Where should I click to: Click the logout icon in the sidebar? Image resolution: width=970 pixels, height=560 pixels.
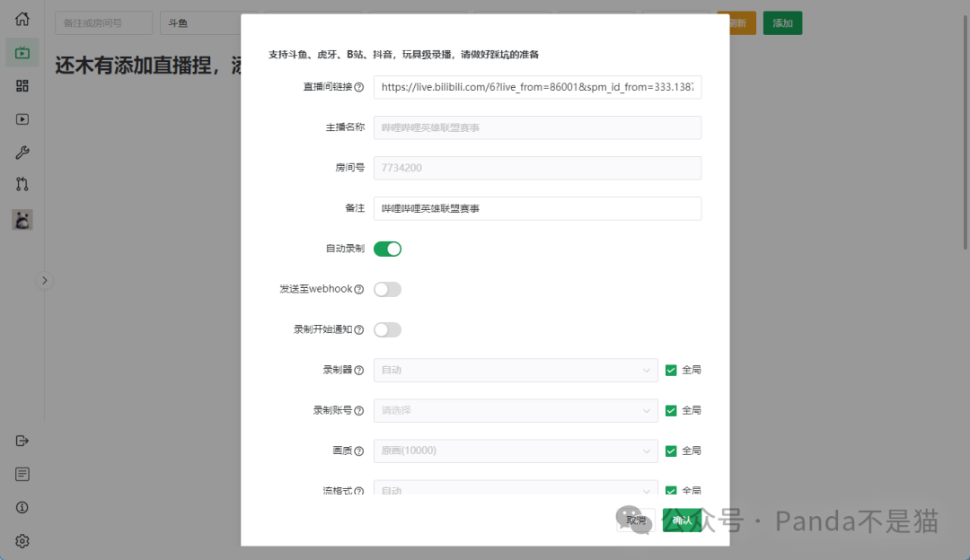[22, 440]
